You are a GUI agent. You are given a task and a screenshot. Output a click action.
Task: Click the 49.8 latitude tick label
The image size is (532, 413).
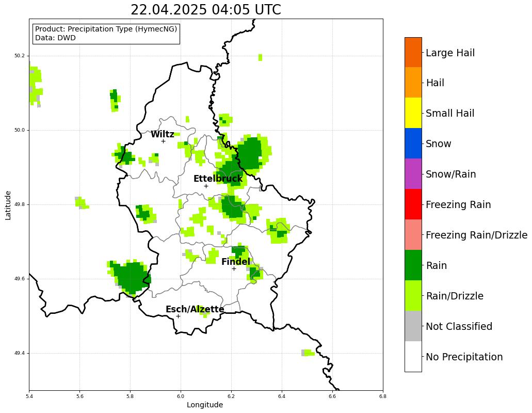click(x=20, y=204)
